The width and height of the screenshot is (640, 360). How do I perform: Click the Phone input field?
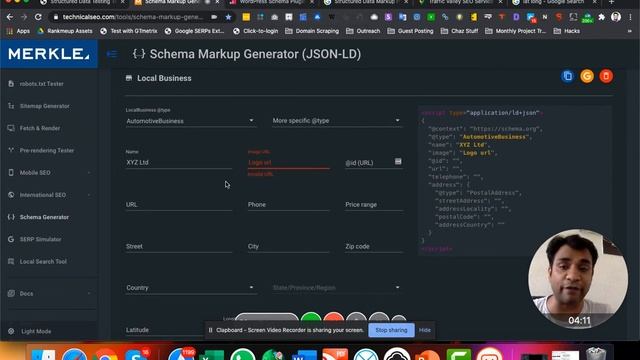pos(288,204)
